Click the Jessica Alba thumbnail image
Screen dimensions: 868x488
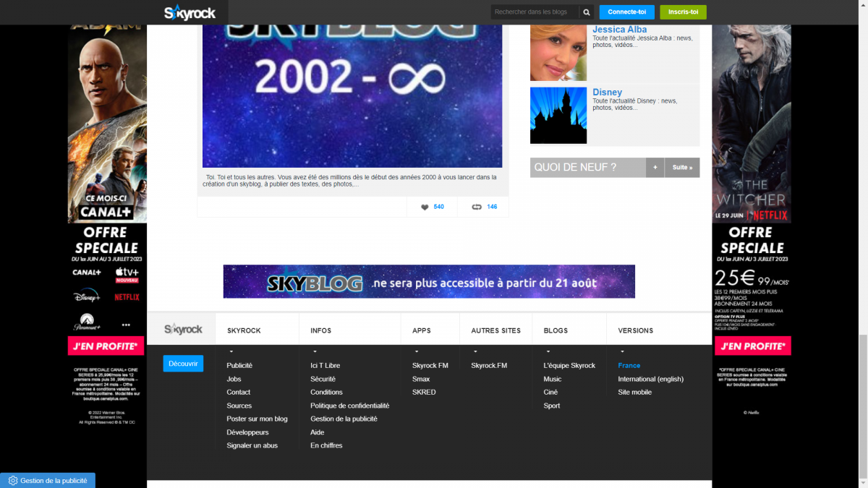(558, 52)
